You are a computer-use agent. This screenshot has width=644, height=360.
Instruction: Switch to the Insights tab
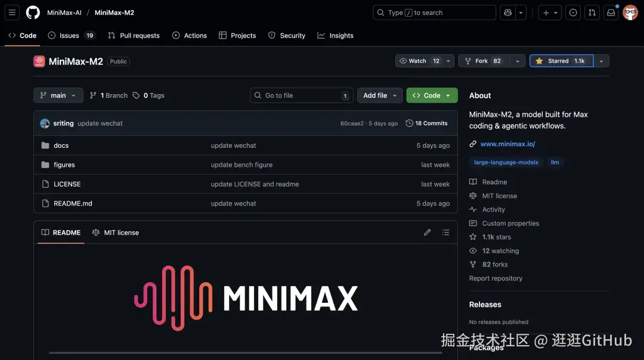[336, 35]
